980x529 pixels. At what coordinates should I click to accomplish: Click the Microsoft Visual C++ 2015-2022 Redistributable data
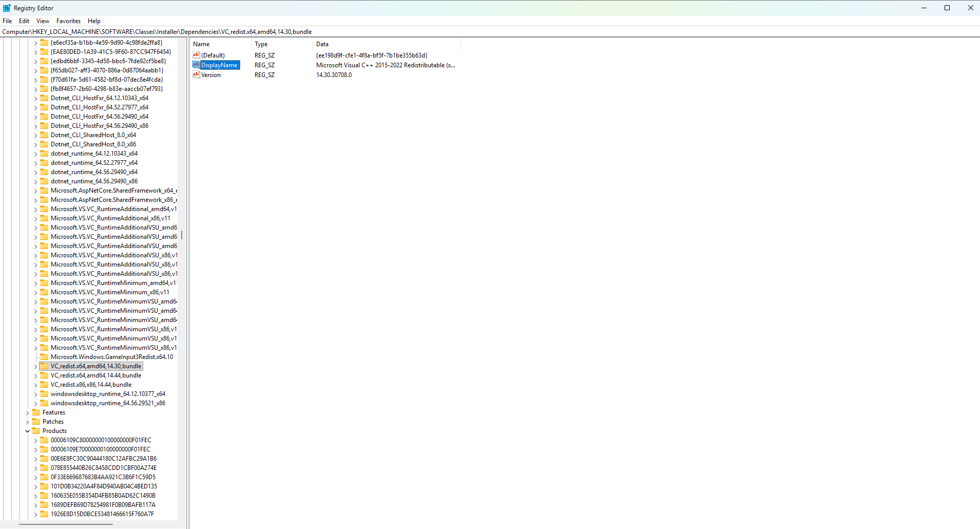[386, 65]
